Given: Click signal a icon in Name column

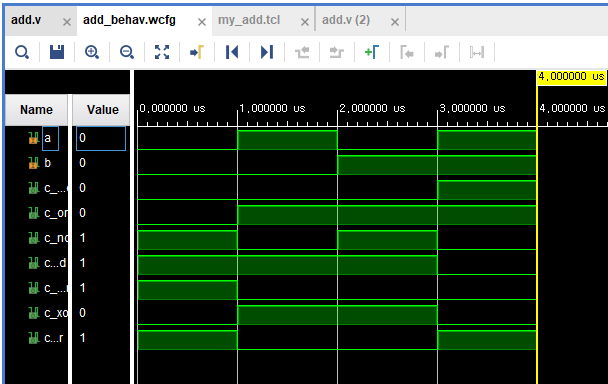Looking at the screenshot, I should 34,138.
